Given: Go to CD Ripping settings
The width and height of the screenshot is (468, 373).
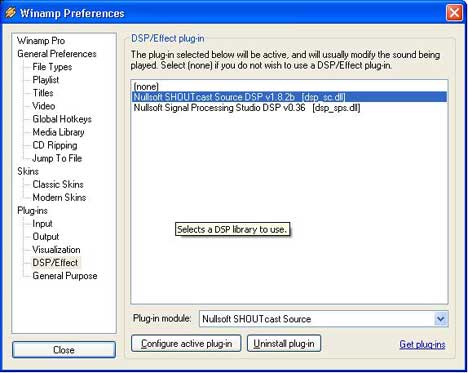Looking at the screenshot, I should coord(55,145).
